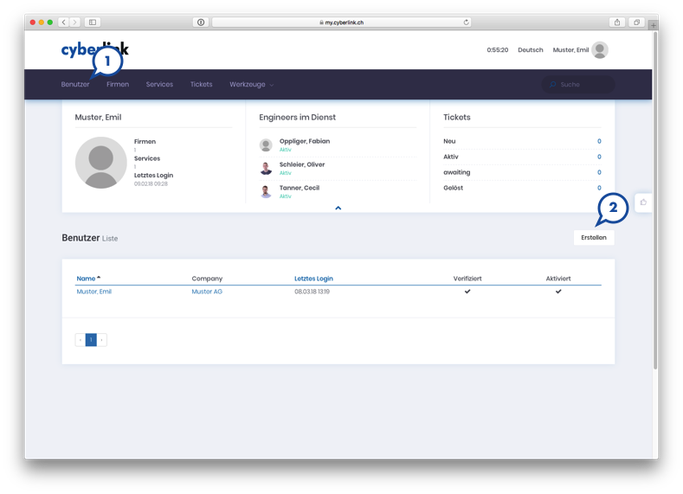Open the Benutzer navigation tab

pos(75,85)
